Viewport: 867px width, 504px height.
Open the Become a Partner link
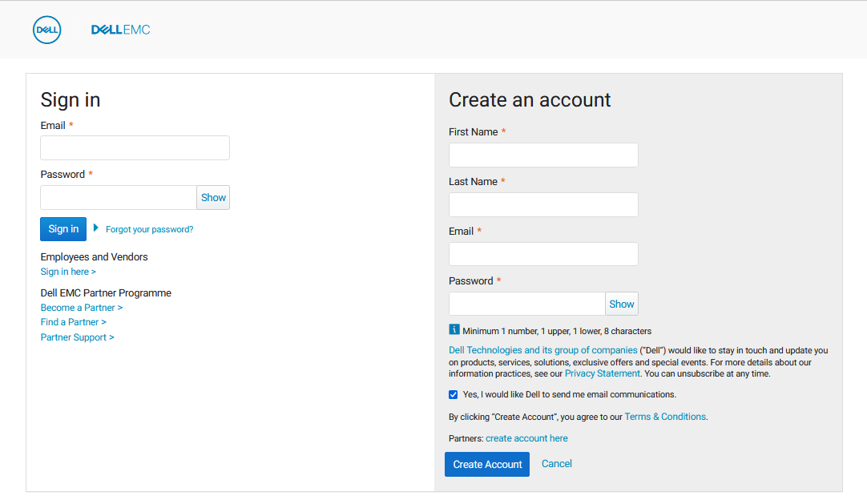click(x=81, y=307)
